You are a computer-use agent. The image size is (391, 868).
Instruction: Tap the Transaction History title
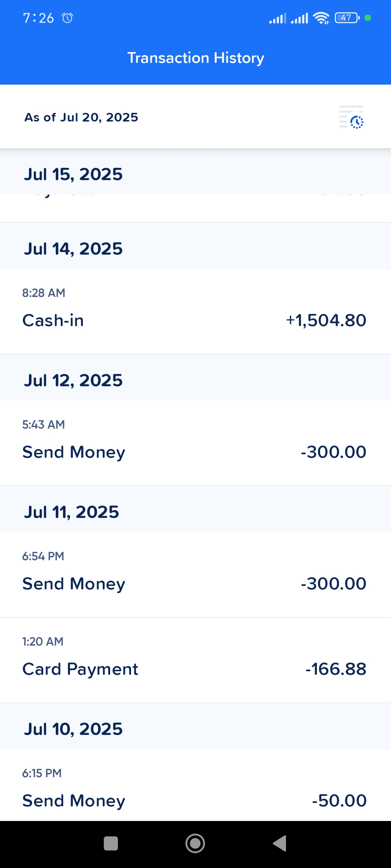click(x=195, y=58)
